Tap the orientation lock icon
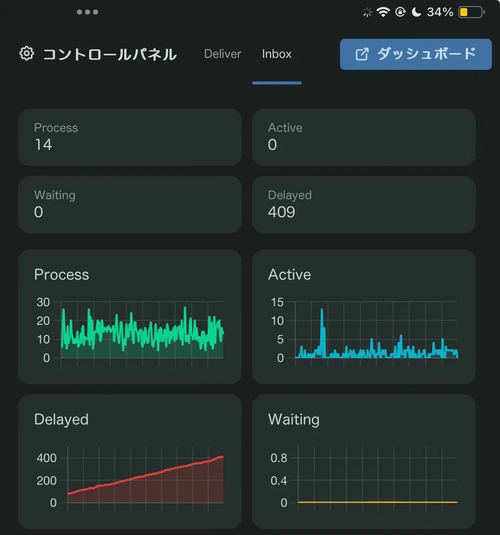 [400, 12]
